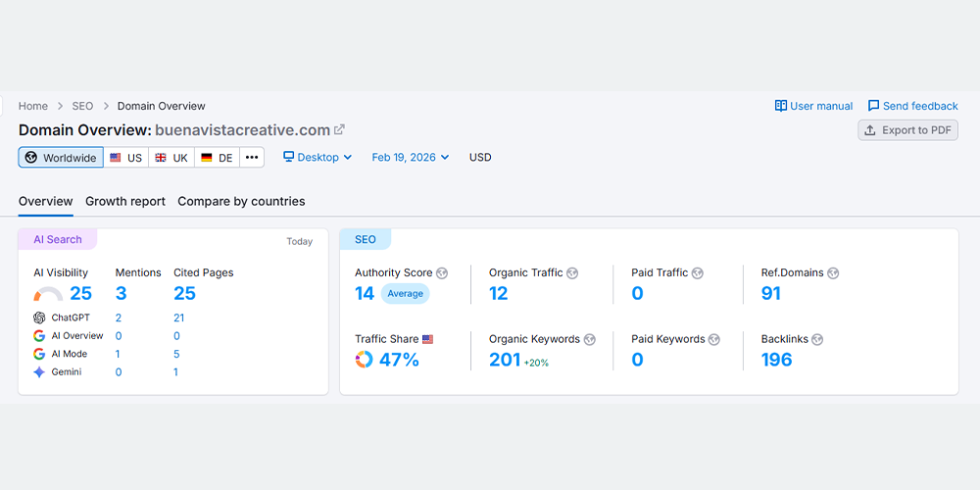The width and height of the screenshot is (980, 490).
Task: Click info icon beside Backlinks
Action: tap(817, 340)
